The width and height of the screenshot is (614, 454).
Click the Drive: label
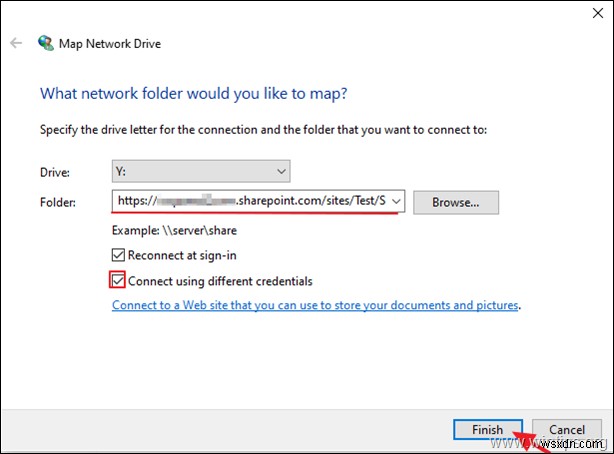point(54,171)
